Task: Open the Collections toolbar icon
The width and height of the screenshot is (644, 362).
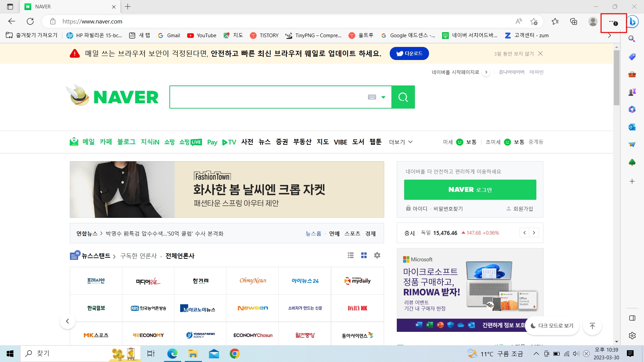Action: tap(574, 21)
